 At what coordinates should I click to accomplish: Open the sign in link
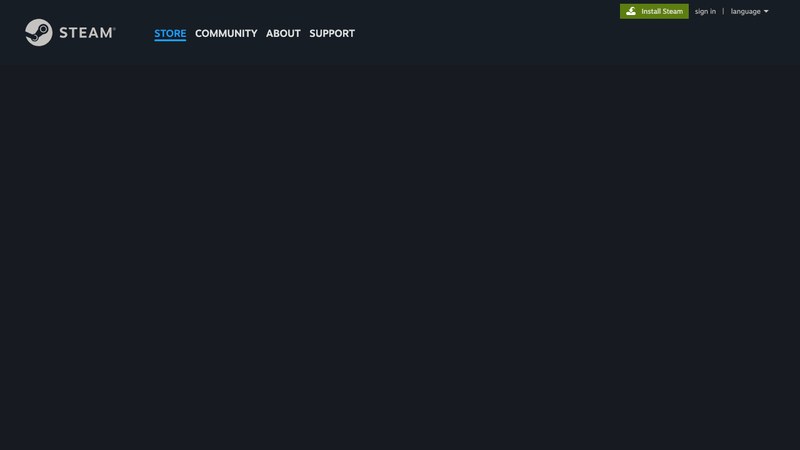point(705,11)
